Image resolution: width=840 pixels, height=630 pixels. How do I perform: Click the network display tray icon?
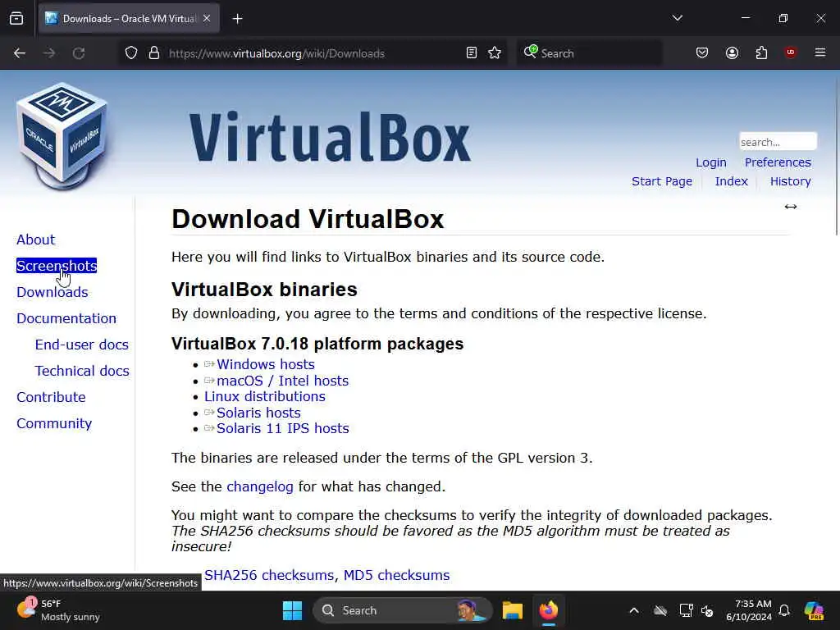click(685, 610)
